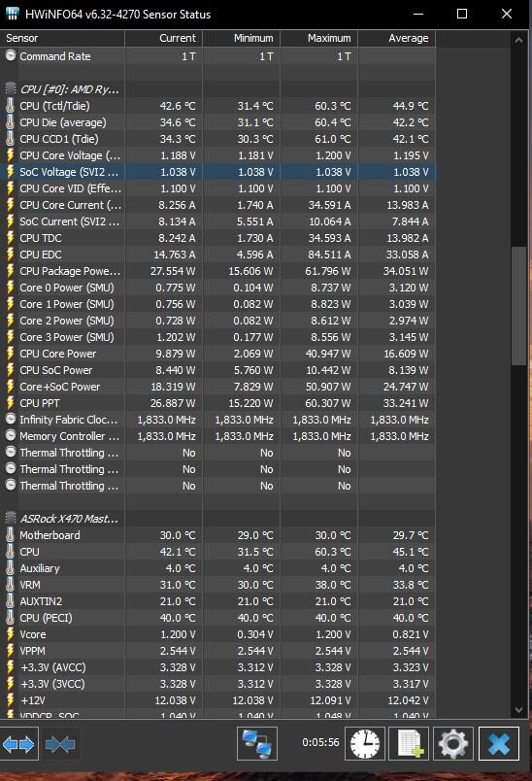This screenshot has height=781, width=532.
Task: Click clock icon beside Memory Controller
Action: (x=11, y=435)
